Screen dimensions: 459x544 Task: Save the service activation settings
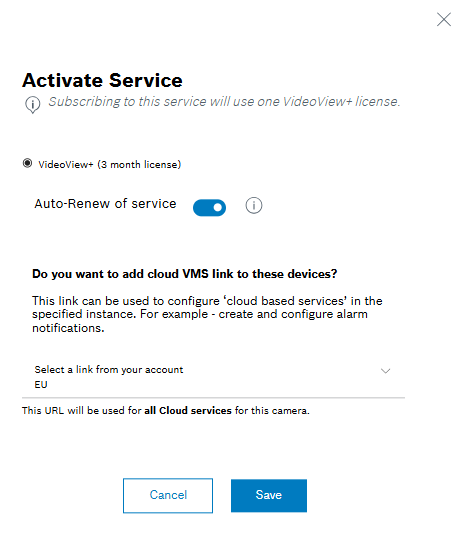[269, 495]
